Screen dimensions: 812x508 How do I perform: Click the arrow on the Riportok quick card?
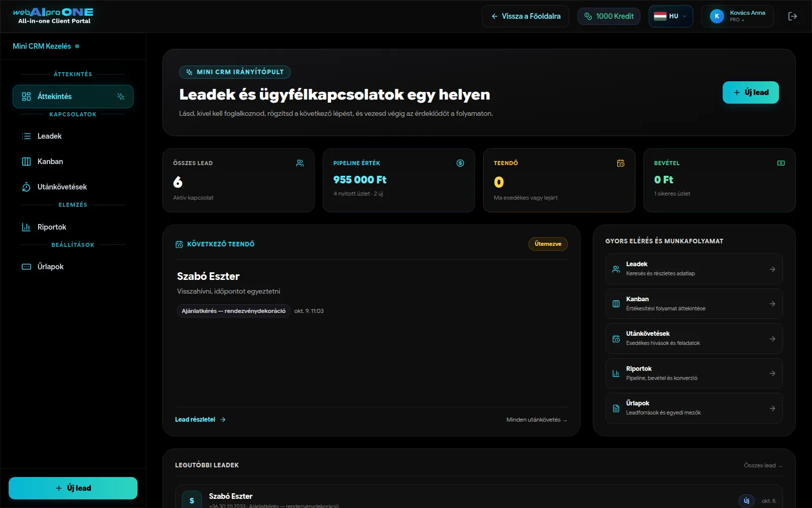pos(772,373)
